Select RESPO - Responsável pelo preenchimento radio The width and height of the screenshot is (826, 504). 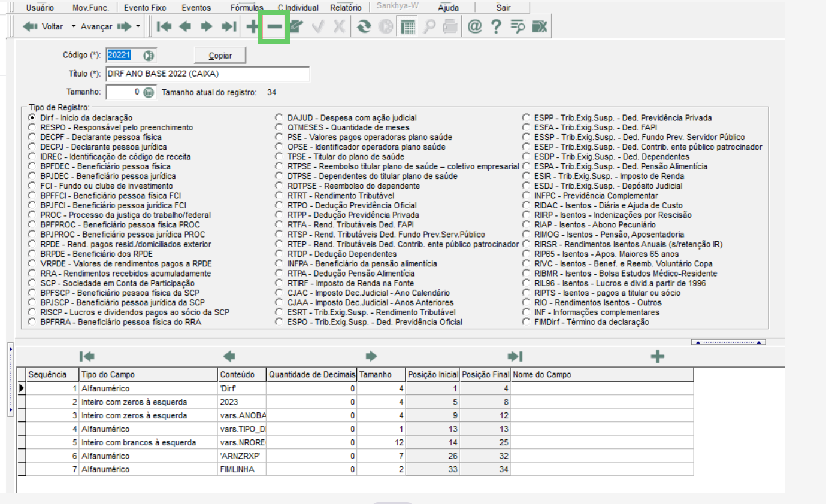[32, 127]
